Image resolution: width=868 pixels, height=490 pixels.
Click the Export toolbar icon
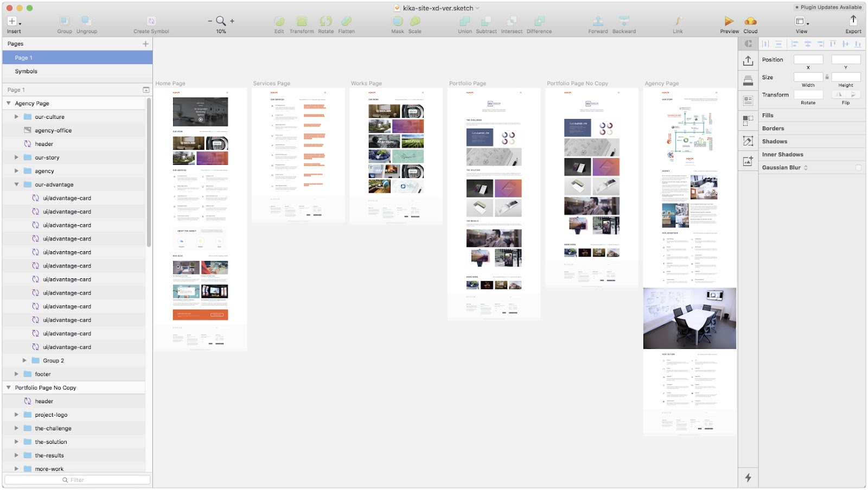coord(853,21)
